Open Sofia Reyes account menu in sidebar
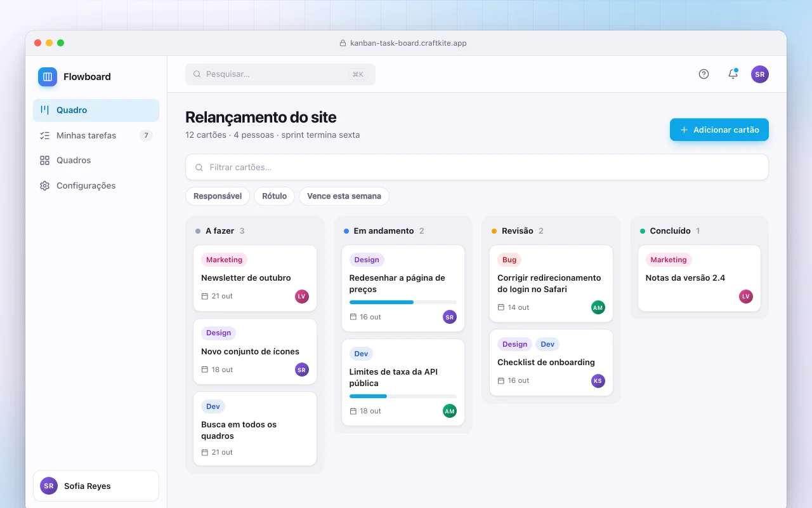 96,486
